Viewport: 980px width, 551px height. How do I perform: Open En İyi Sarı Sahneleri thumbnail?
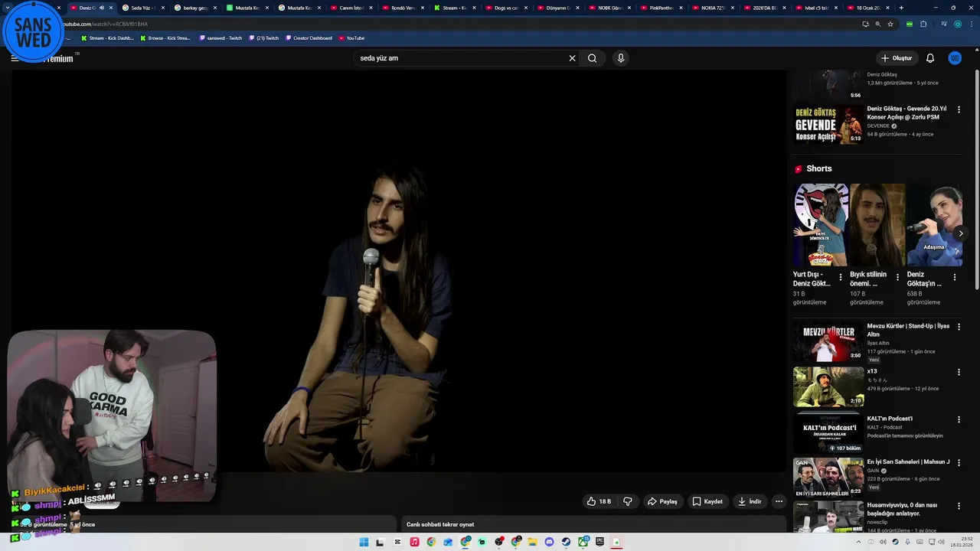click(828, 477)
